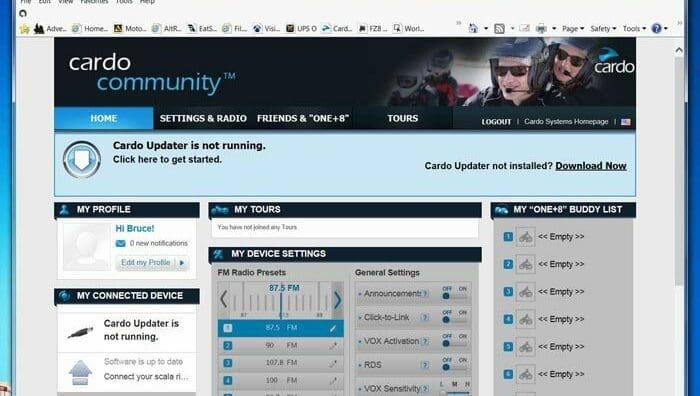
Task: Select motorcycle icon in buddy slot 1
Action: click(525, 237)
